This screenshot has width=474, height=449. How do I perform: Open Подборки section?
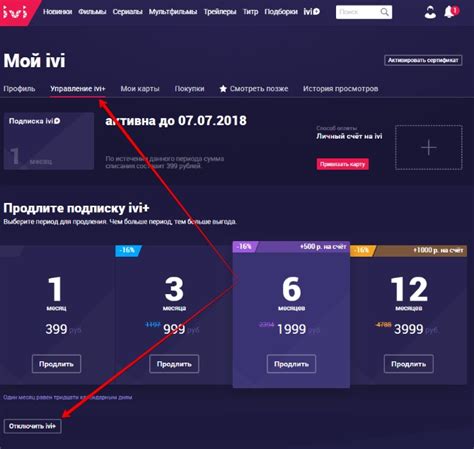281,12
